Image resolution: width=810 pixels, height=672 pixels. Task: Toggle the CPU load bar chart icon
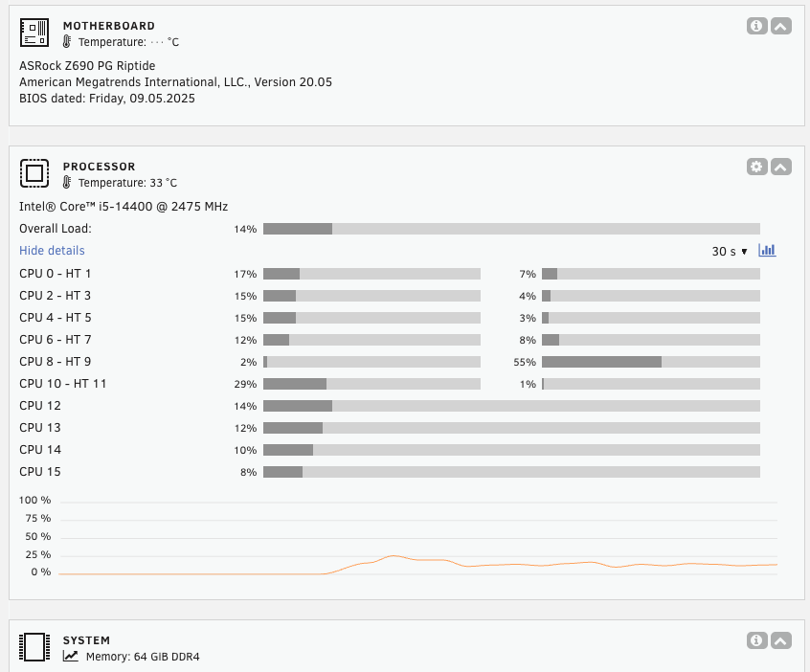coord(767,251)
